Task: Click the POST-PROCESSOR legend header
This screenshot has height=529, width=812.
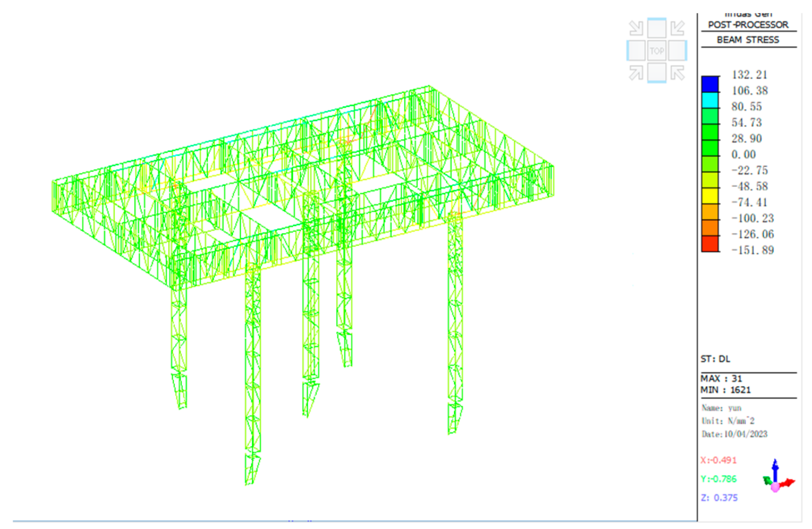Action: [748, 25]
